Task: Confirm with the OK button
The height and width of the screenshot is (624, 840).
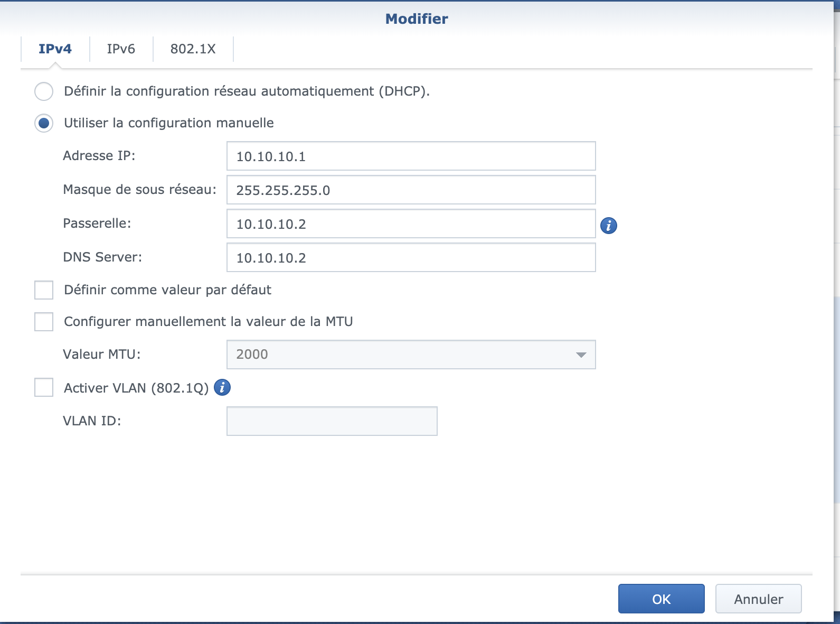Action: 662,599
